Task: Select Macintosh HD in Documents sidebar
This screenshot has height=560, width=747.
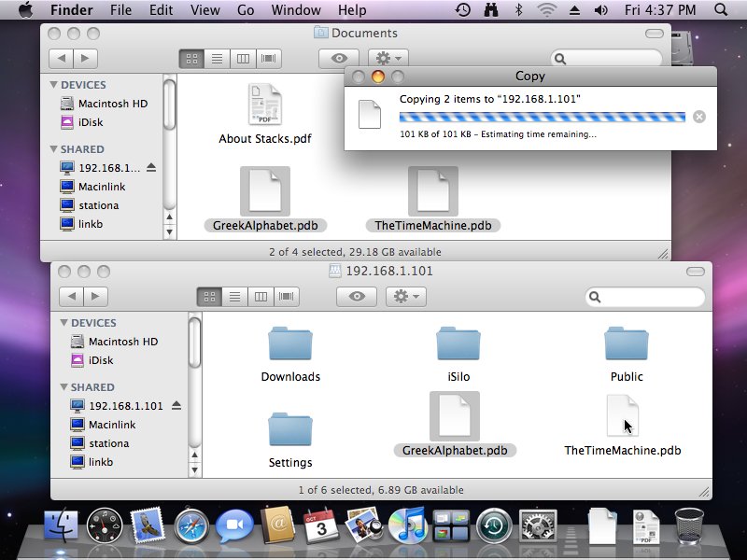Action: coord(113,104)
